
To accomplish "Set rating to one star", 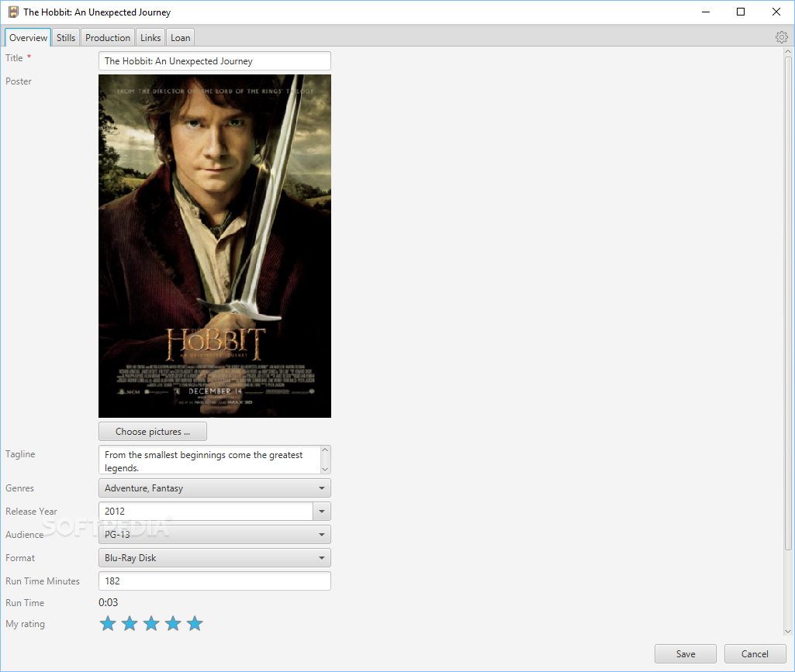I will (108, 623).
